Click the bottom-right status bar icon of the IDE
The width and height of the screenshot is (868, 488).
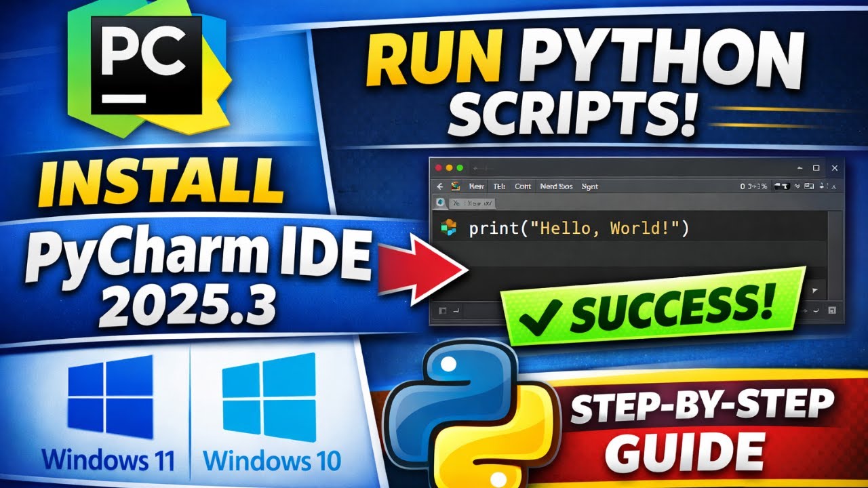point(832,310)
